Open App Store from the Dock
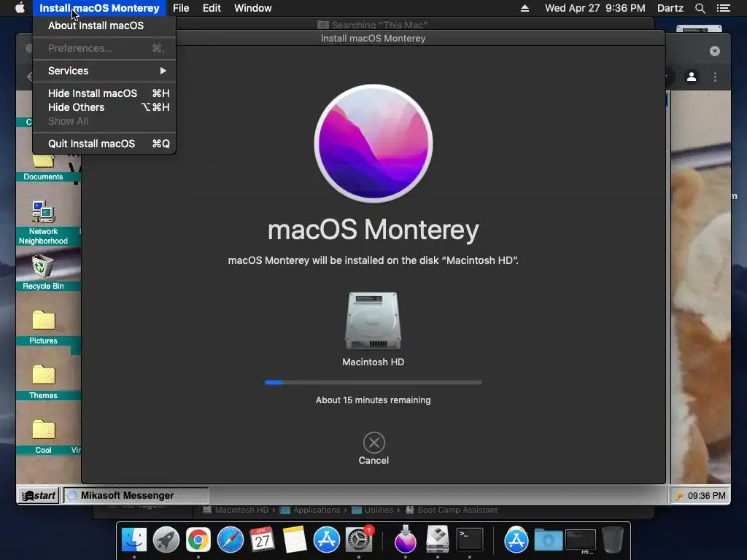Viewport: 747px width, 560px height. pyautogui.click(x=326, y=540)
